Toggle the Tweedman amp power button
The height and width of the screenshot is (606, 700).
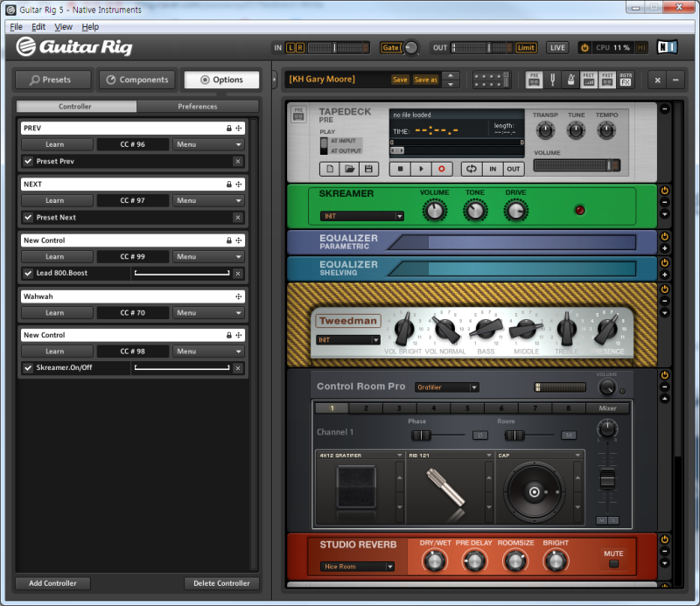665,289
